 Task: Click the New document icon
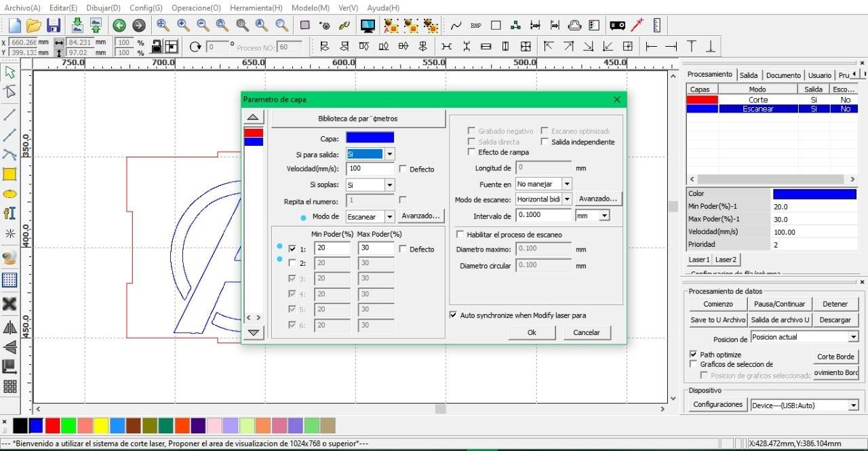(14, 26)
